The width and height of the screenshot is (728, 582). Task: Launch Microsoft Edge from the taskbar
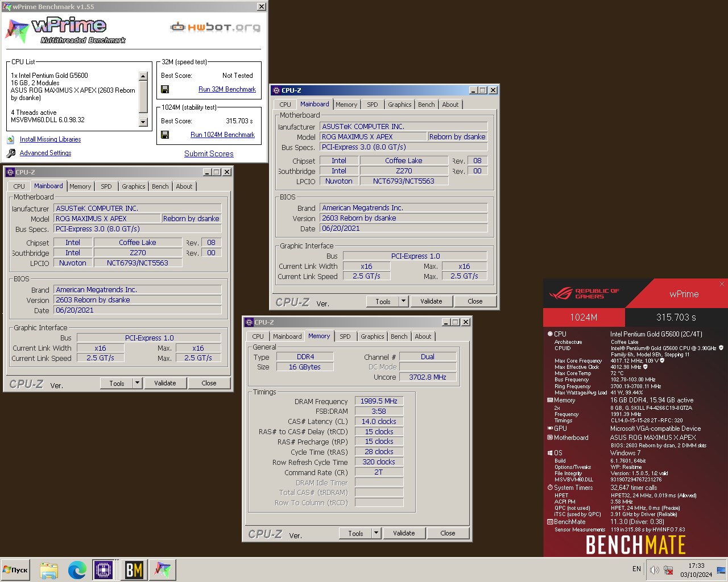point(77,570)
